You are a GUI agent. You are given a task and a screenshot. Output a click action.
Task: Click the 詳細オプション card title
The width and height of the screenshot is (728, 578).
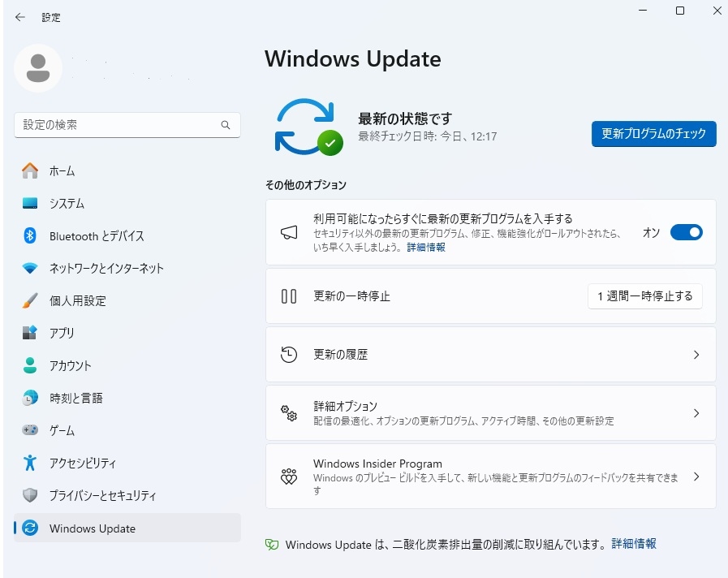tap(345, 406)
